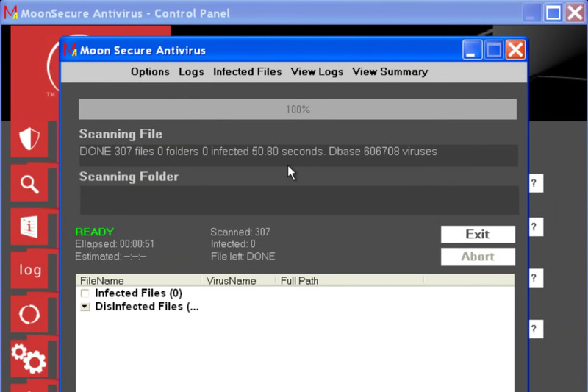The height and width of the screenshot is (392, 588).
Task: Click the Abort button
Action: (x=478, y=257)
